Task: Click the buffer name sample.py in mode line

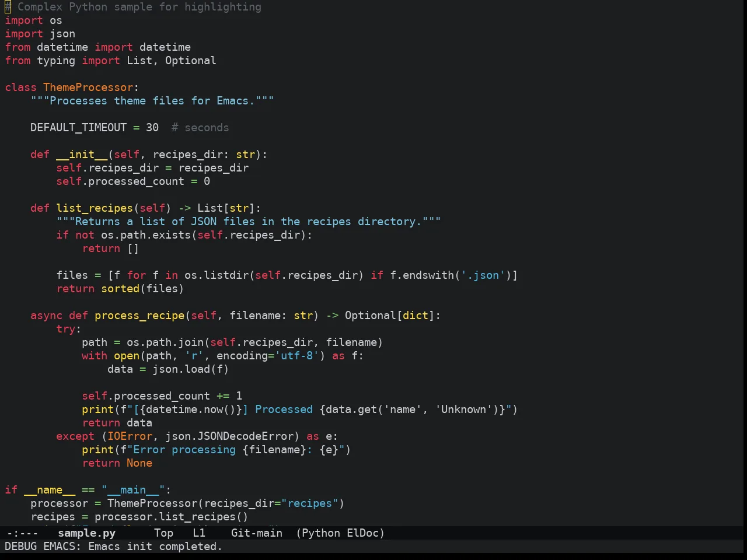Action: point(86,533)
